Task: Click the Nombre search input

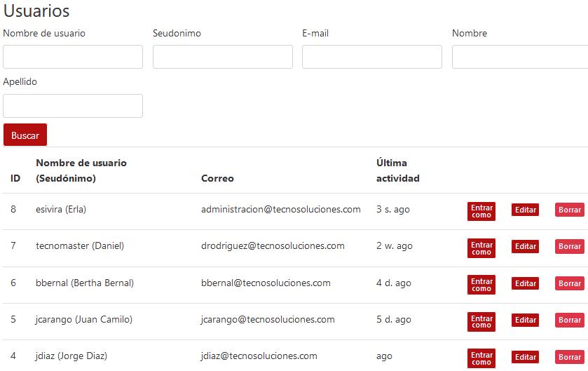Action: pos(519,57)
